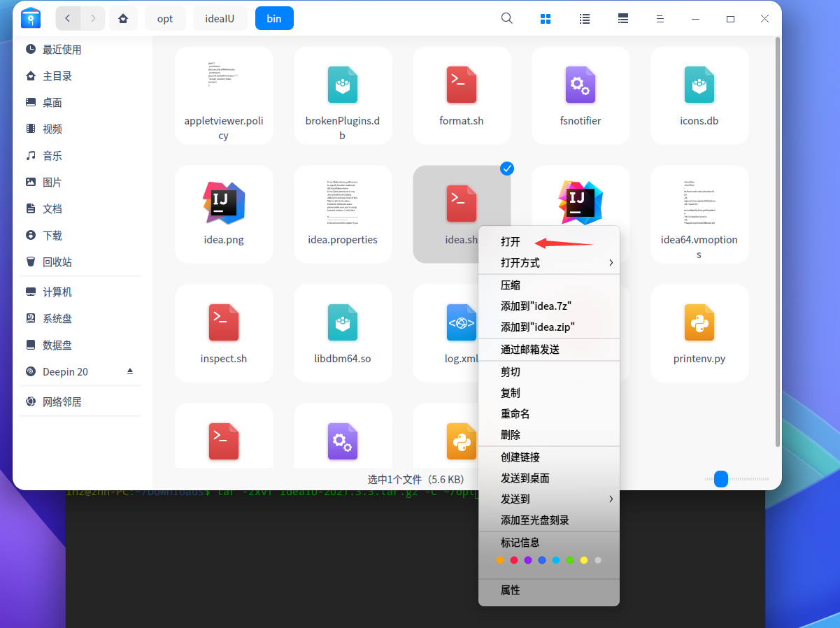The image size is (840, 628).
Task: Choose 删除 in the context menu
Action: [x=549, y=434]
